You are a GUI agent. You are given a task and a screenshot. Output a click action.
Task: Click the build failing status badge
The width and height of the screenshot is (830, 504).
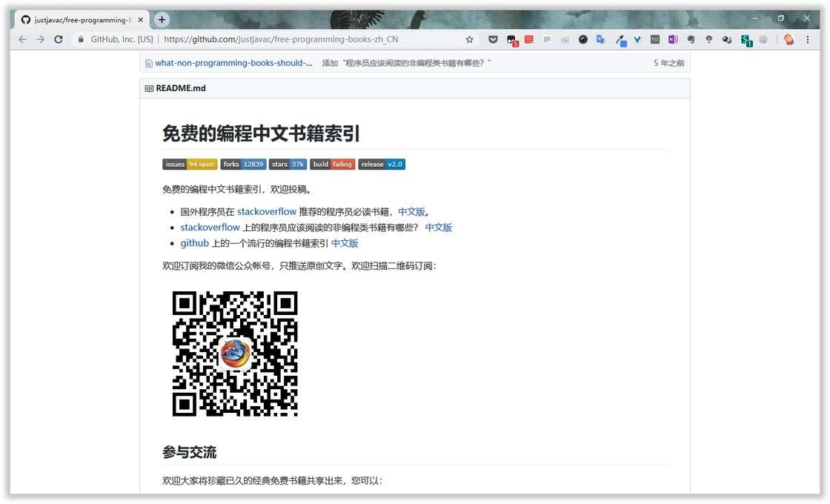[x=332, y=164]
